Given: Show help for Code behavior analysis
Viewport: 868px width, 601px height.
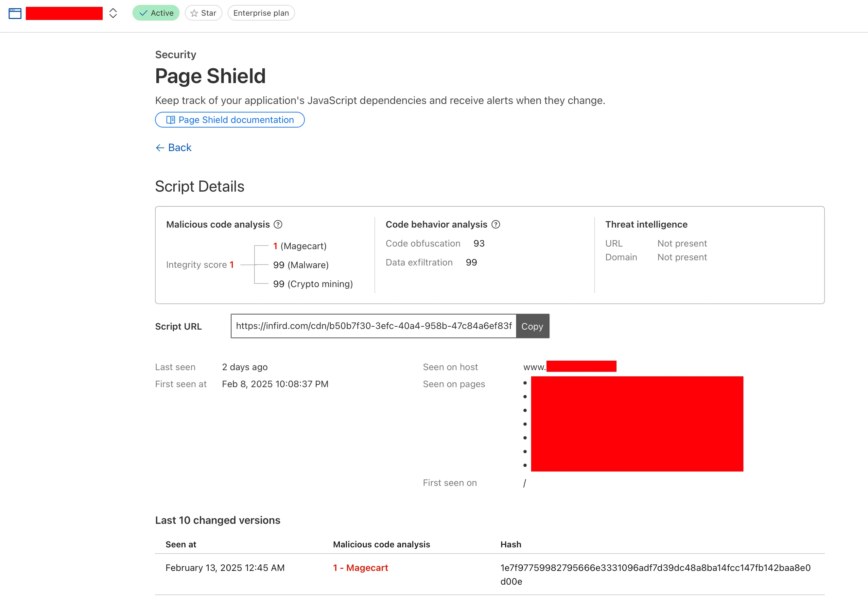Looking at the screenshot, I should click(x=496, y=224).
